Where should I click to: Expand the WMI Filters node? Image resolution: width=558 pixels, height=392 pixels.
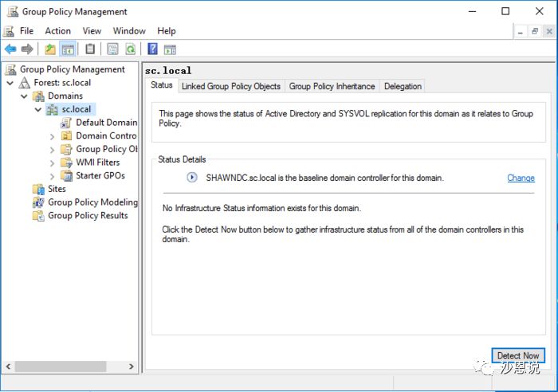(x=53, y=163)
